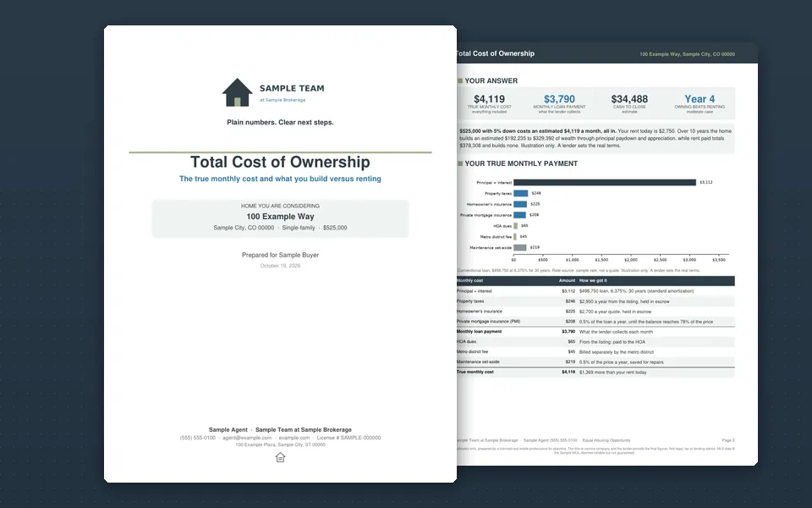Click the bold 'Monthly loan payment' table row

[595, 332]
